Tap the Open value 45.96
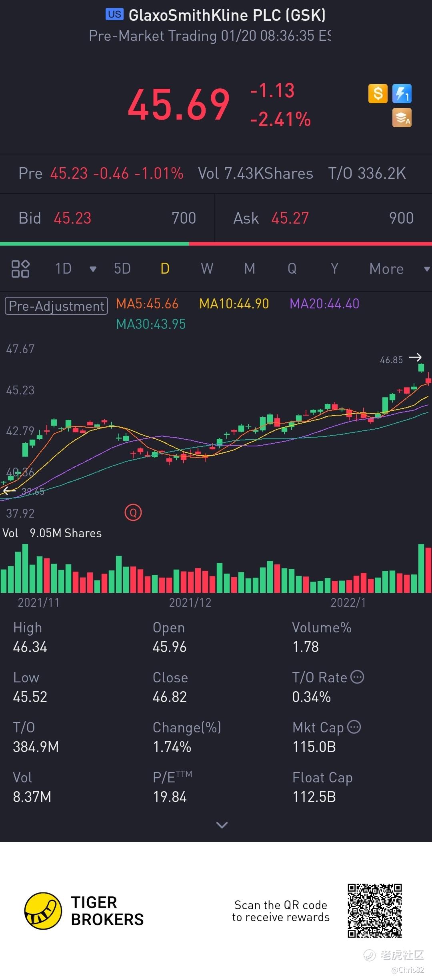Screen dimensions: 432x980 point(170,647)
